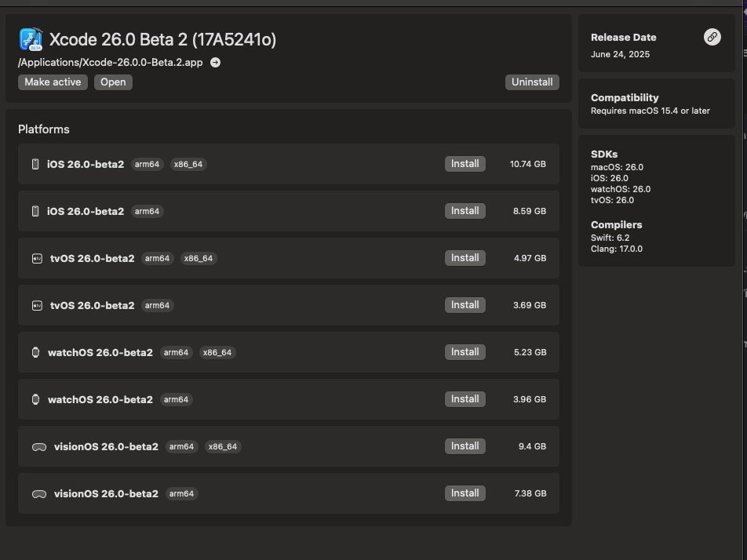Click the arm64 tag on iOS 8.59 GB row
Image resolution: width=747 pixels, height=560 pixels.
[147, 212]
